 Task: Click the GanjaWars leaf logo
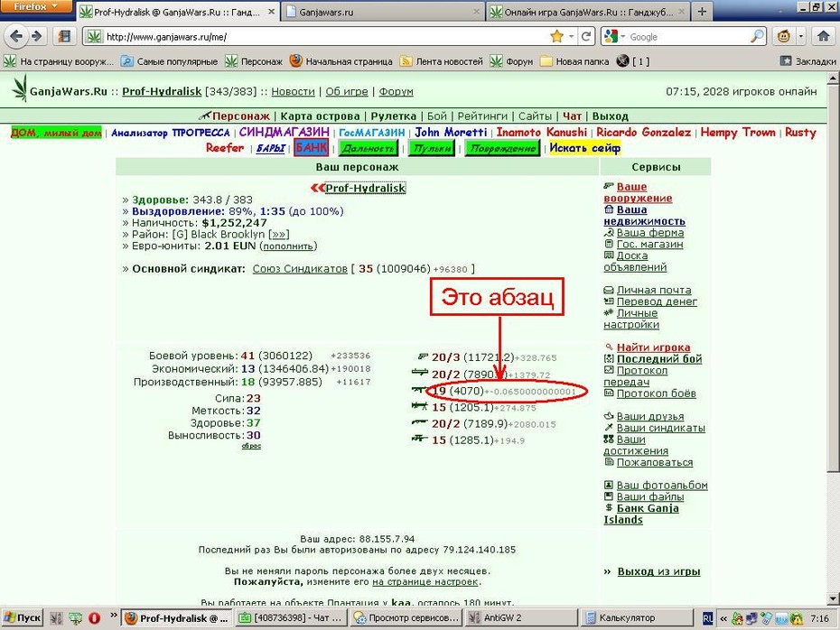click(21, 88)
